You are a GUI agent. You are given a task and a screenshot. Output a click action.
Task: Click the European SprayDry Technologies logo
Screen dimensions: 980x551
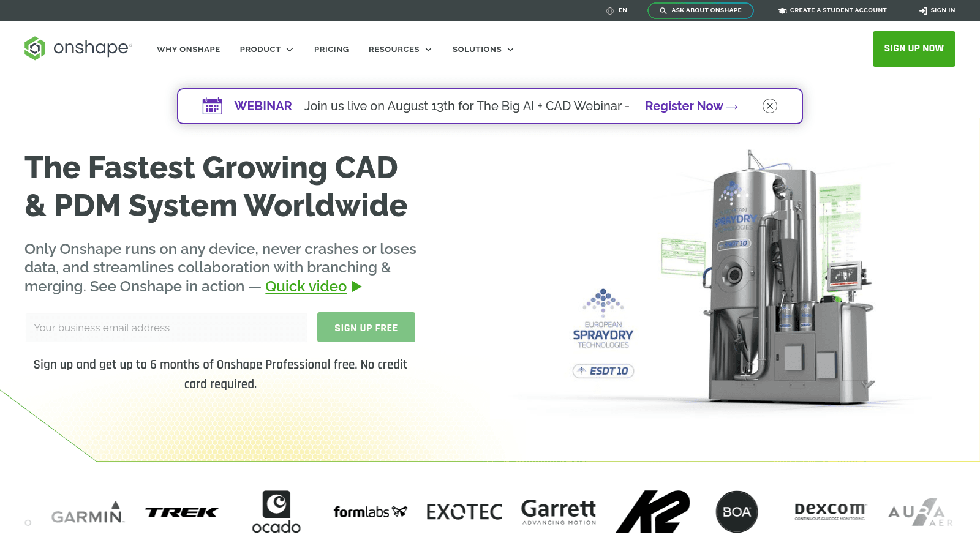click(x=603, y=318)
